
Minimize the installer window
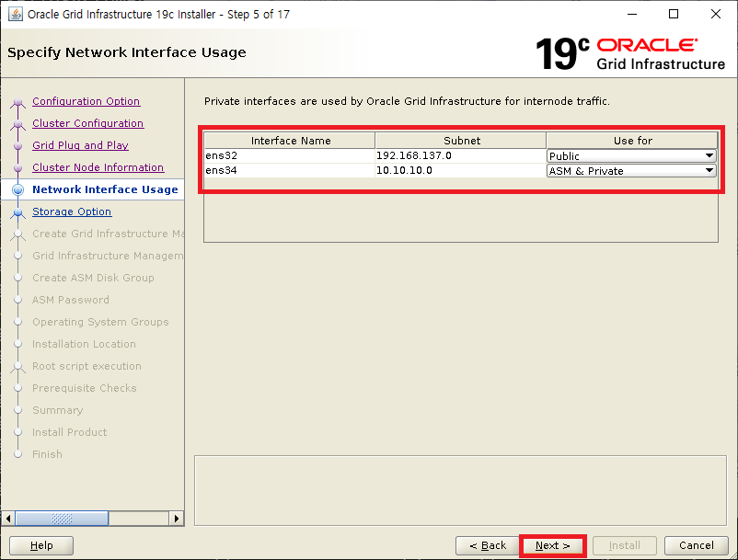coord(632,14)
